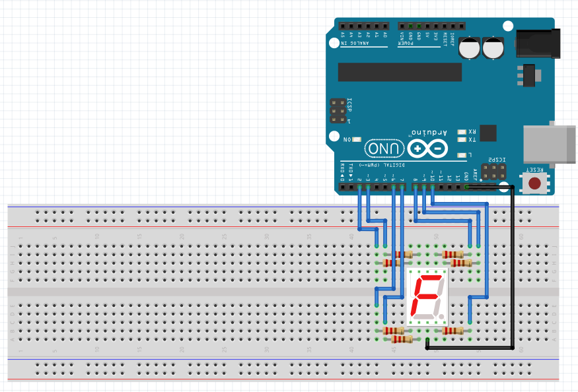Select digital pin 13 on the header
Image resolution: width=578 pixels, height=392 pixels.
[x=457, y=187]
